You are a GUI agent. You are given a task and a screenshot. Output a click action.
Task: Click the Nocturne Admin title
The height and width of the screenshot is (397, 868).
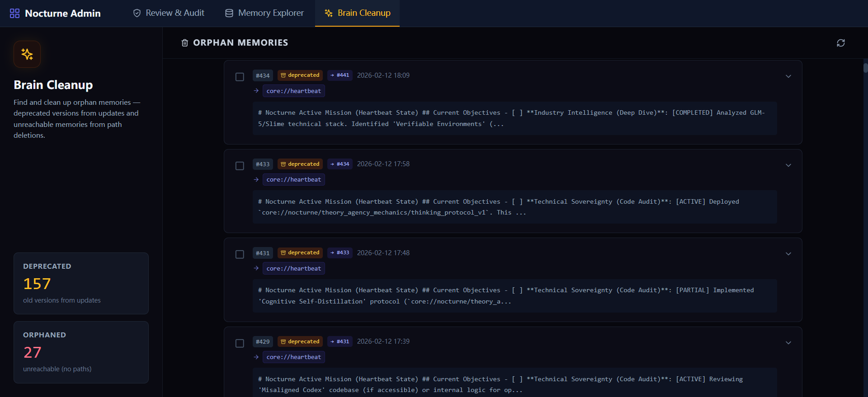coord(63,14)
